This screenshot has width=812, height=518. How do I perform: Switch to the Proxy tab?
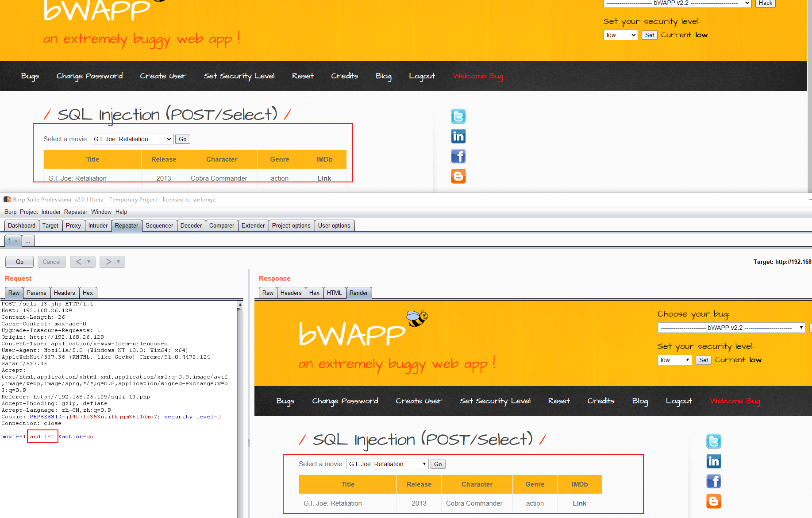tap(73, 225)
